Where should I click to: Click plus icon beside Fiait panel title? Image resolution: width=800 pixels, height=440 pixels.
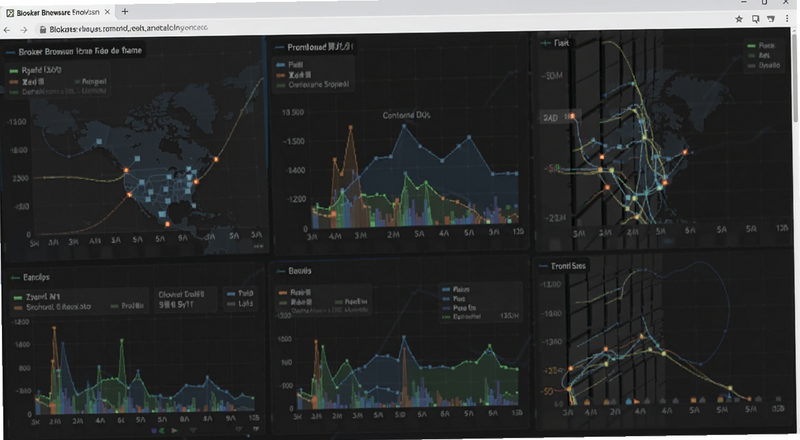[x=545, y=43]
